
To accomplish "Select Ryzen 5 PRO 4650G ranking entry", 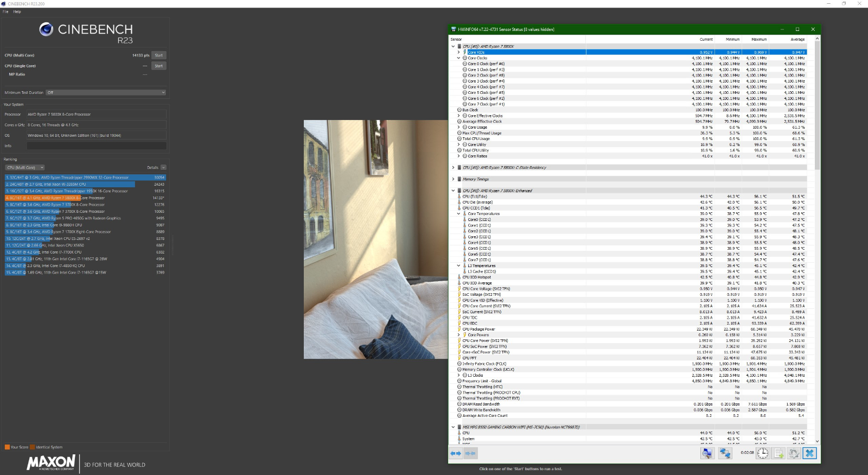I will 85,218.
